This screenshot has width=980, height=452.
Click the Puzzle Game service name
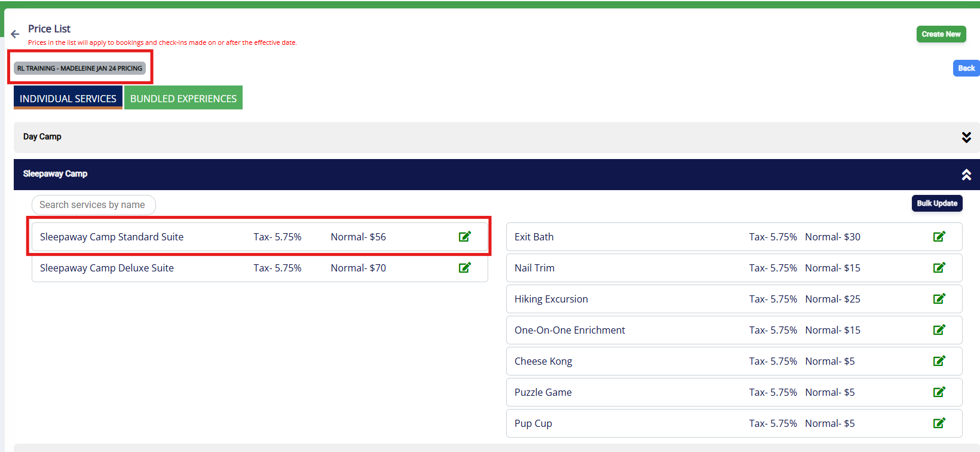(x=543, y=392)
